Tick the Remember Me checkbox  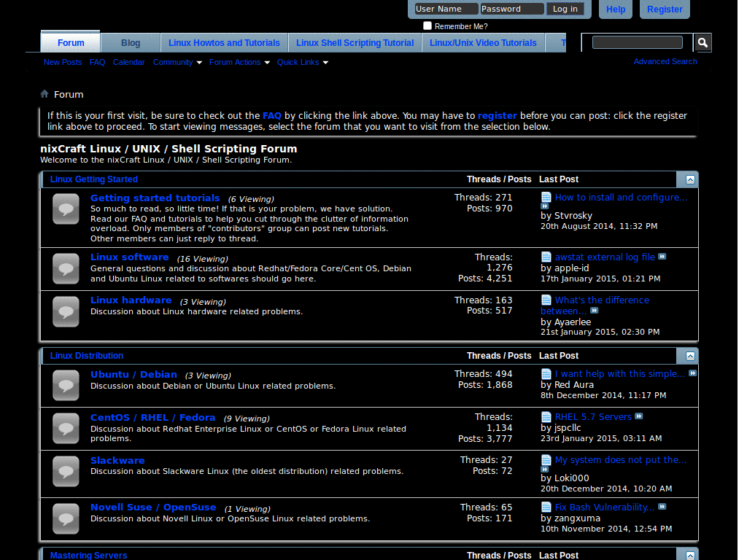[427, 26]
